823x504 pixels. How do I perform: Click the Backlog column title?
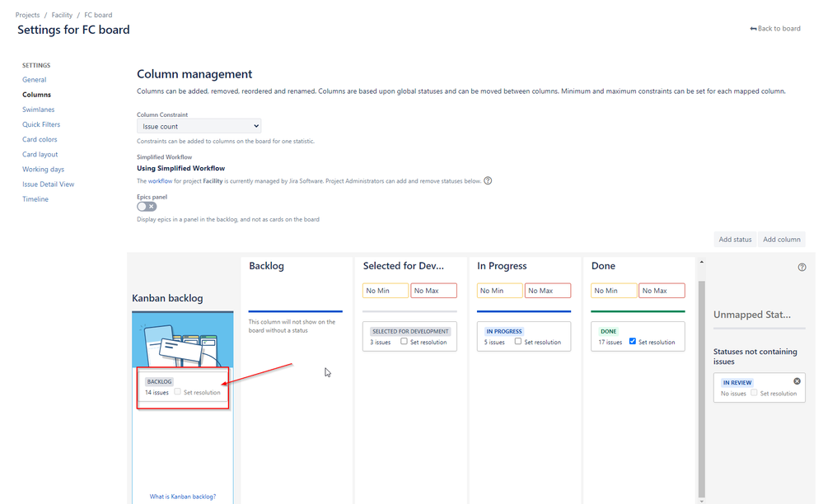pos(266,267)
